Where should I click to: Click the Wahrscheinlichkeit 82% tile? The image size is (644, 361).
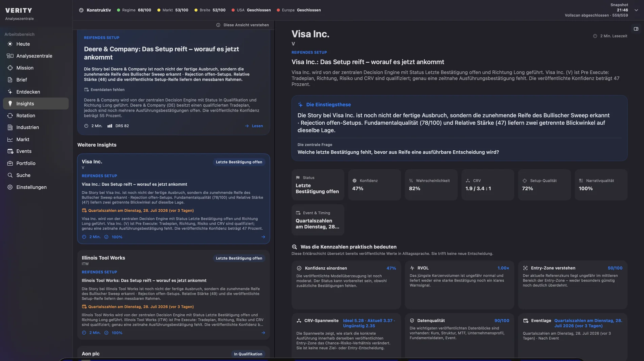click(x=431, y=185)
